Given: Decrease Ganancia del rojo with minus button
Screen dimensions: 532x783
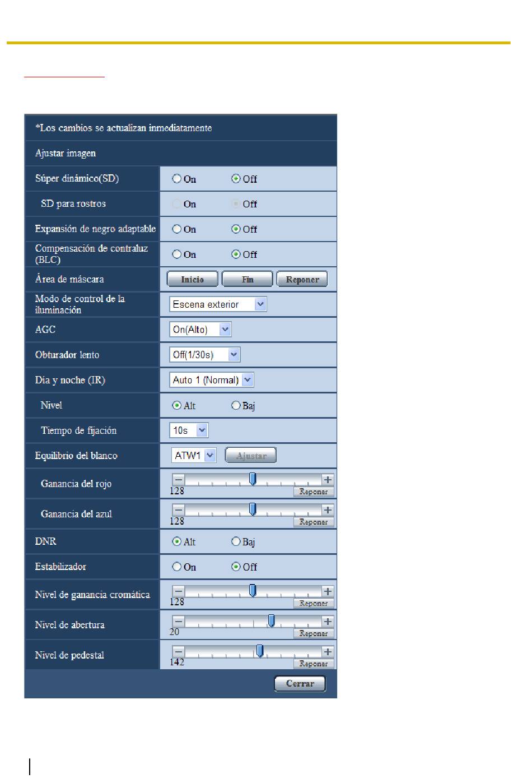Looking at the screenshot, I should click(178, 480).
